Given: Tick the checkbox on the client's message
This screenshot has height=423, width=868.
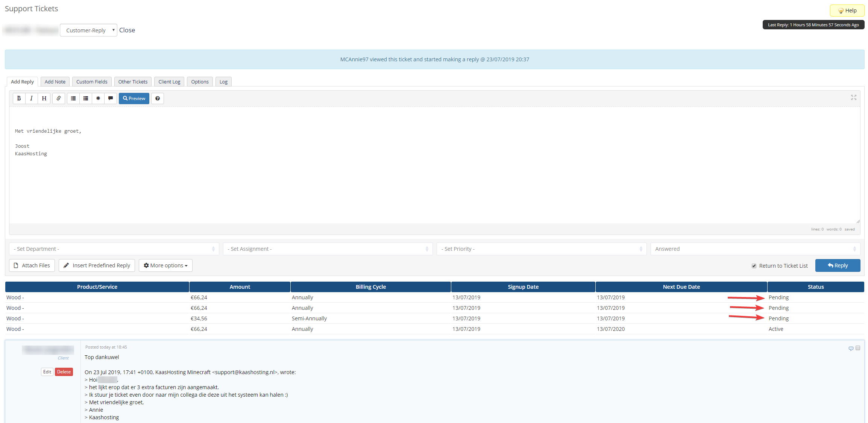Looking at the screenshot, I should 858,348.
